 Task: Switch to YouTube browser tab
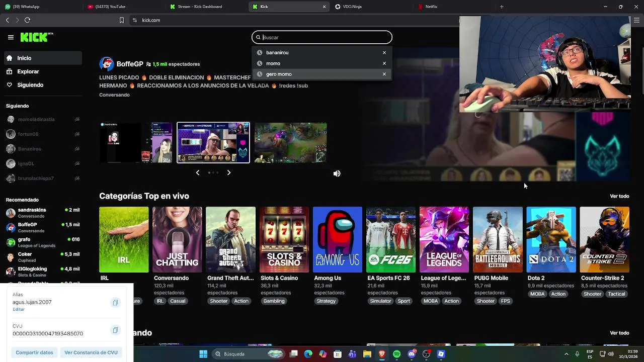(x=123, y=7)
